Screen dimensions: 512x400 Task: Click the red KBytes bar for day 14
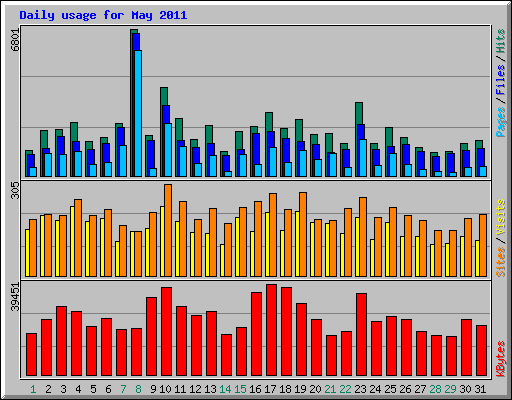pyautogui.click(x=226, y=355)
